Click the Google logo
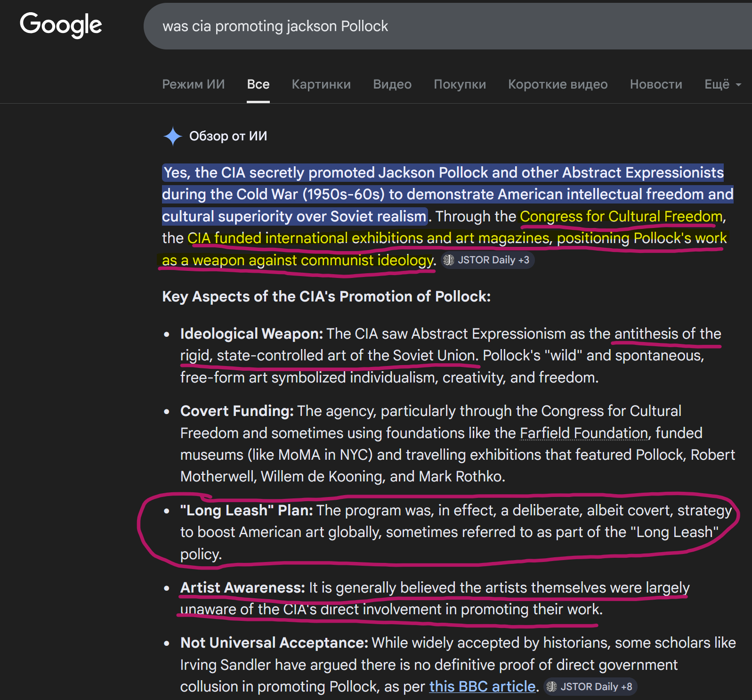The width and height of the screenshot is (752, 700). (61, 25)
